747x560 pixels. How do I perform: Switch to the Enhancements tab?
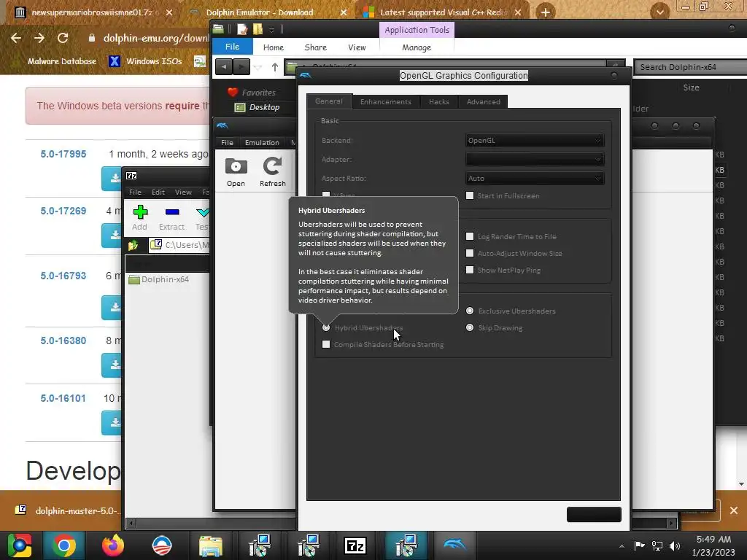[x=385, y=101]
